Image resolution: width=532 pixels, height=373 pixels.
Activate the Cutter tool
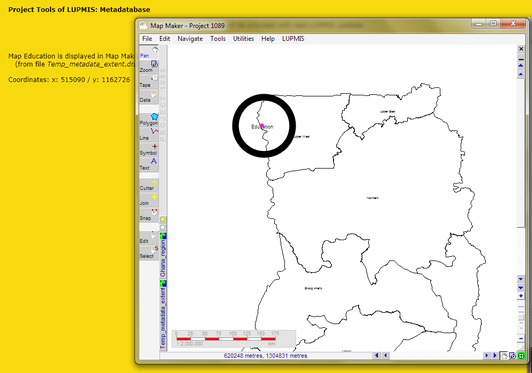[x=149, y=185]
